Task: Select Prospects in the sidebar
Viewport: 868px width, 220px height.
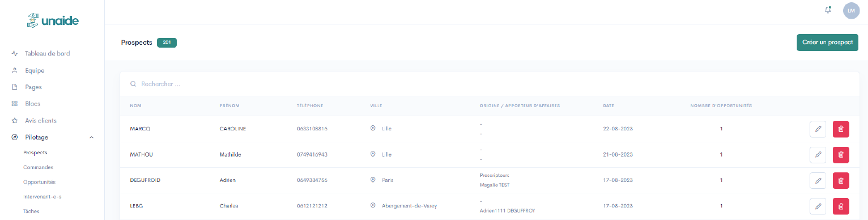Action: 35,153
